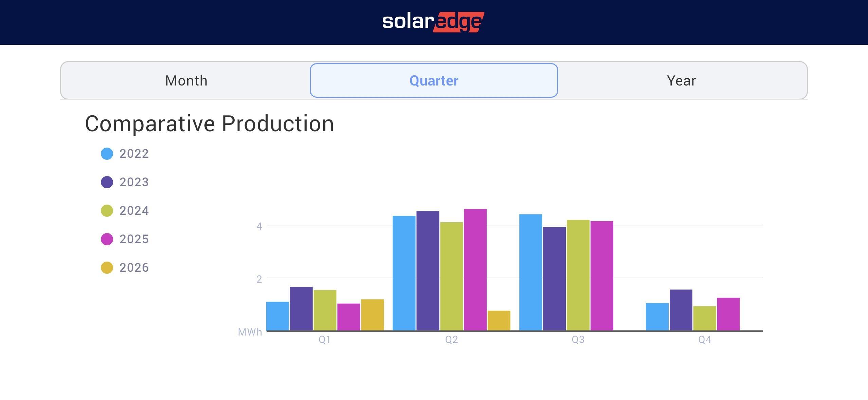Click the SolarEdge logo in header

point(433,22)
